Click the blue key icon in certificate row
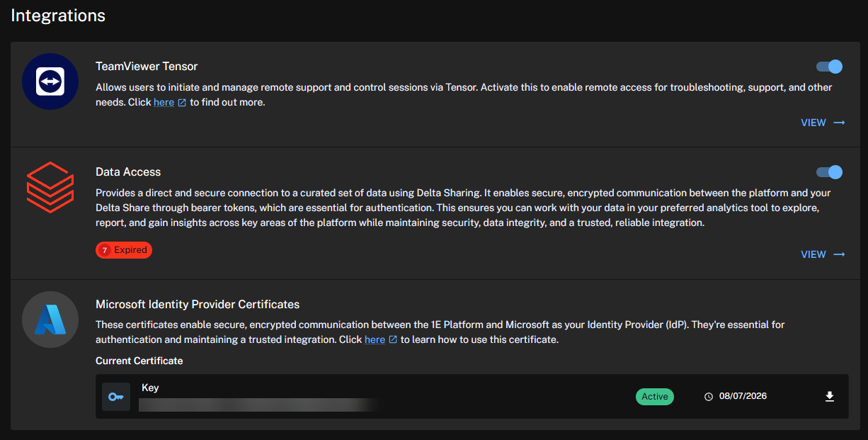The height and width of the screenshot is (440, 868). click(x=116, y=397)
